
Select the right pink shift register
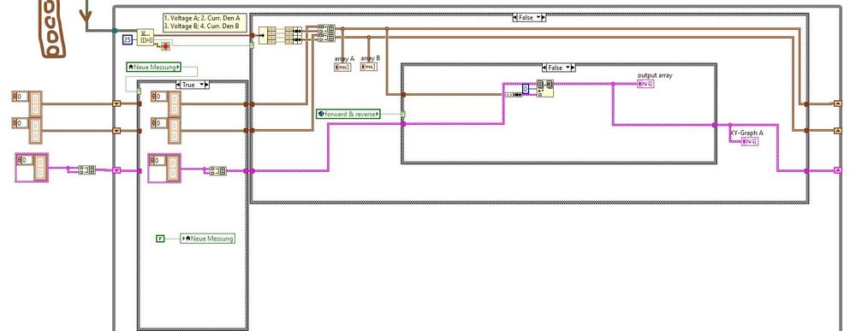pos(837,170)
